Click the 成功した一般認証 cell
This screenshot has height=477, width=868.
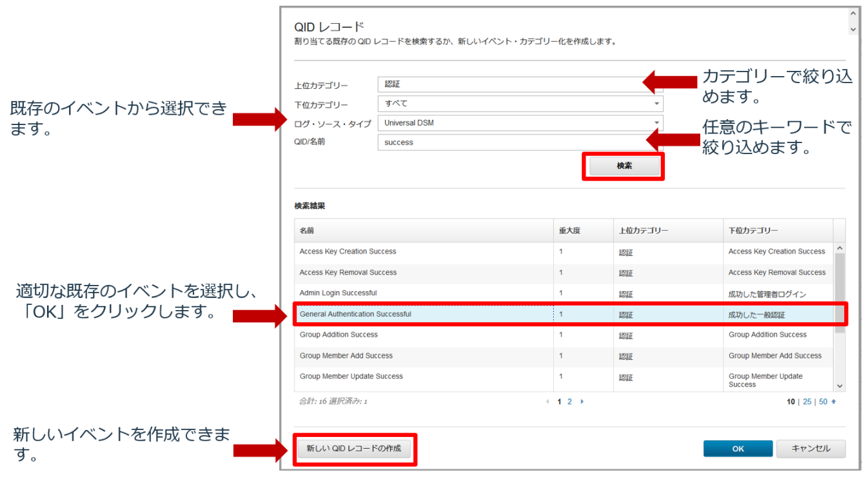(x=778, y=315)
